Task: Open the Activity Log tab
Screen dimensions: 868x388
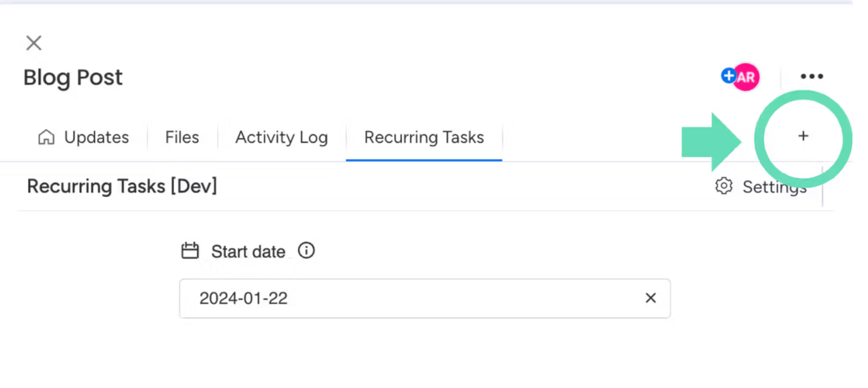Action: 281,137
